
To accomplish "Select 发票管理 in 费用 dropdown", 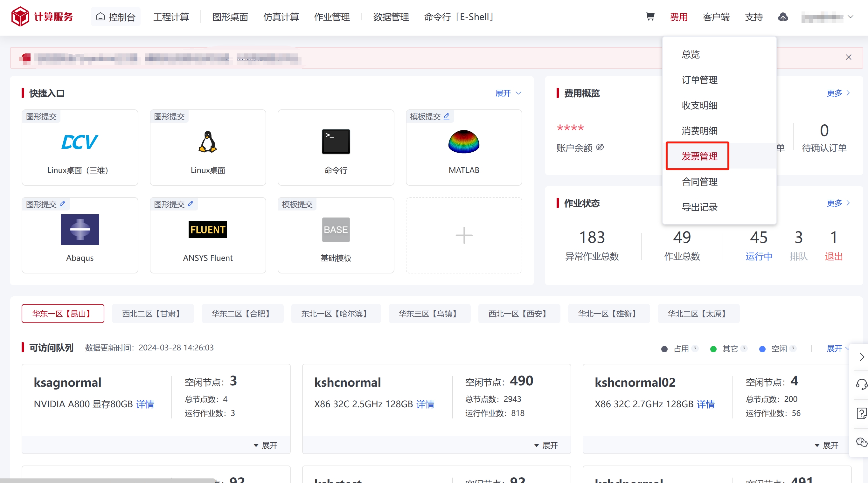I will [719, 156].
